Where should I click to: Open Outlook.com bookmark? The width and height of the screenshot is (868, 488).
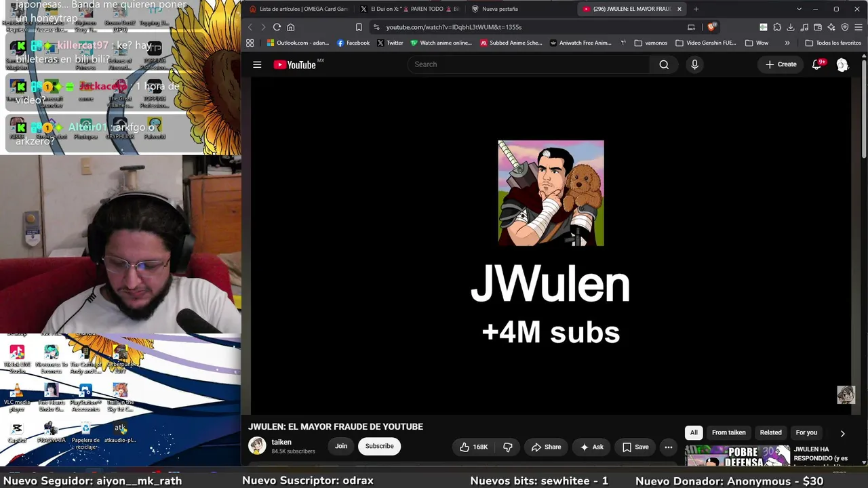298,43
